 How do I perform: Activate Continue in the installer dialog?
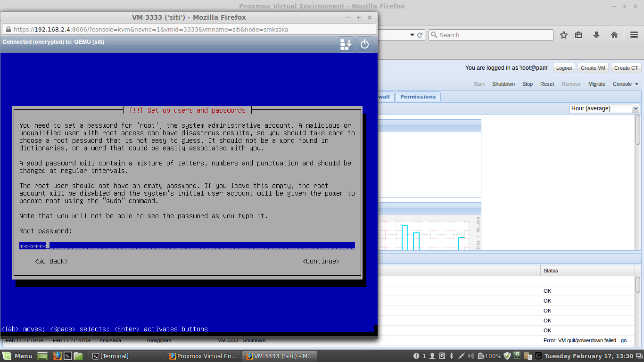click(x=321, y=261)
